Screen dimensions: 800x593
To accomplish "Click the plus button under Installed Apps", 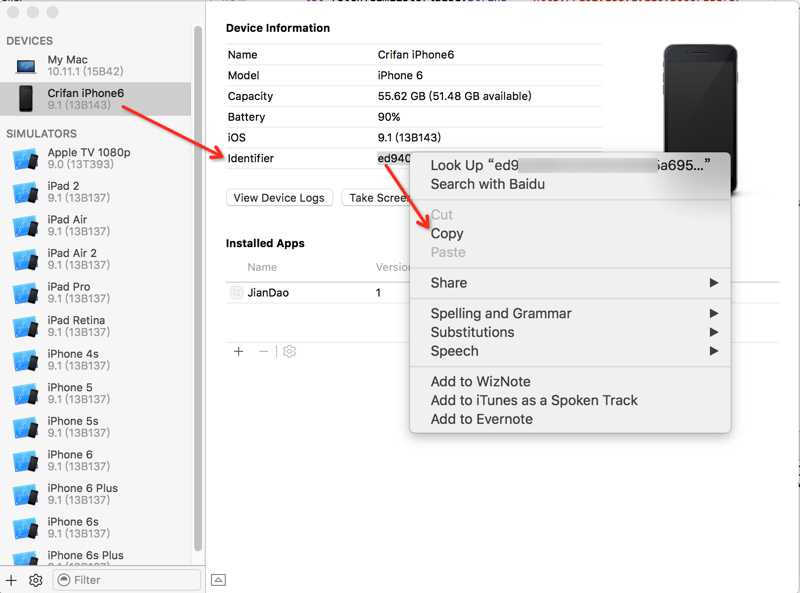I will 239,352.
